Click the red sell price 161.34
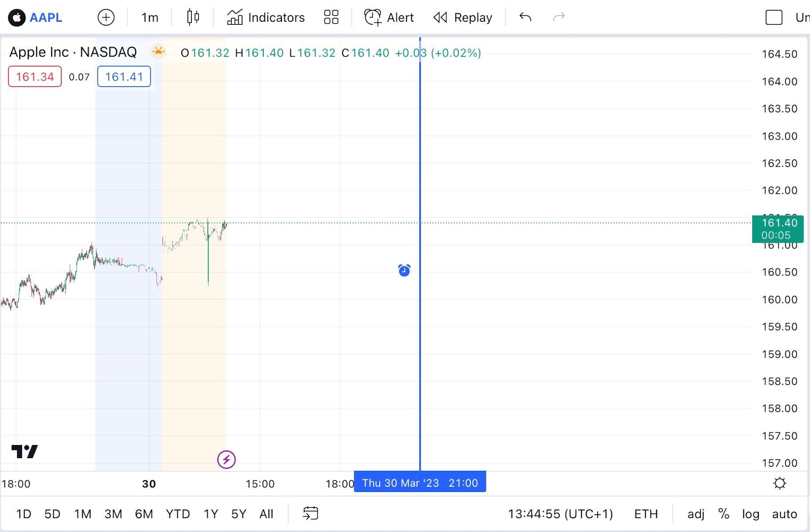The height and width of the screenshot is (532, 810). (x=35, y=76)
